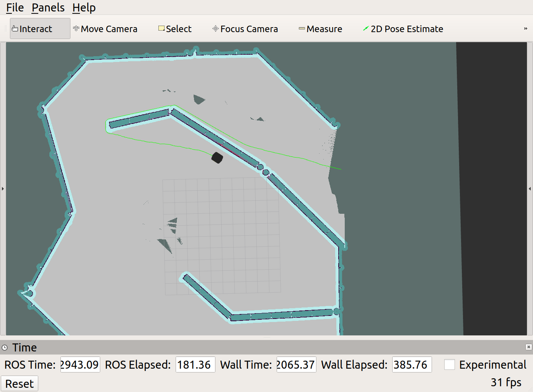The image size is (533, 392).
Task: Click the ROS Time value field
Action: pyautogui.click(x=80, y=364)
